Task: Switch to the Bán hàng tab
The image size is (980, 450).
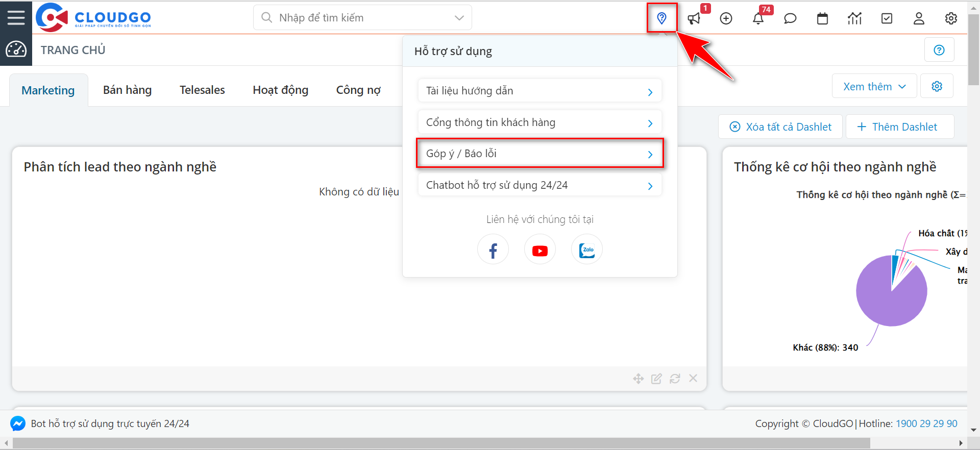Action: [127, 90]
